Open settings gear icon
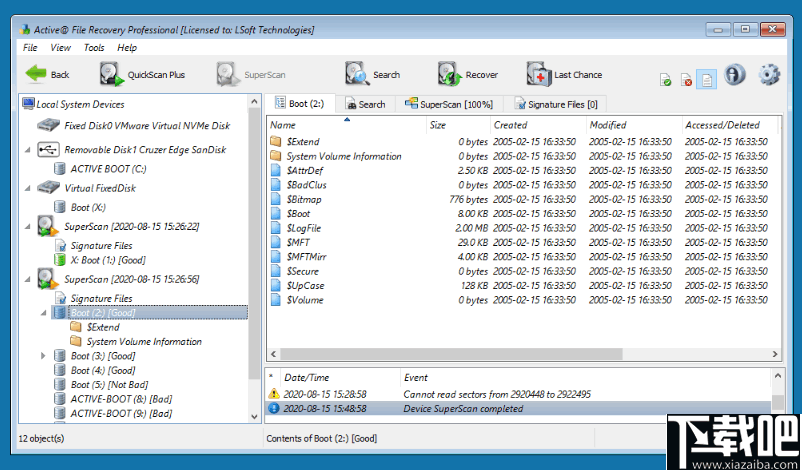 tap(769, 75)
